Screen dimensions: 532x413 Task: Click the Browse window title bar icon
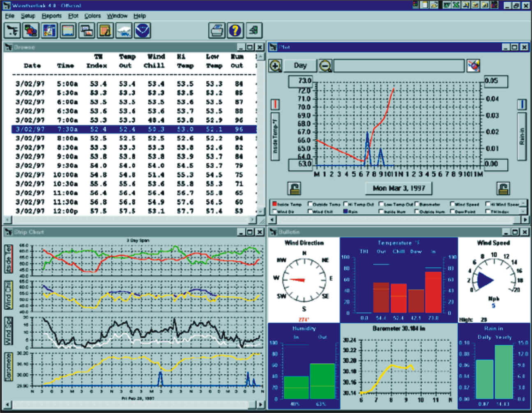pyautogui.click(x=8, y=47)
